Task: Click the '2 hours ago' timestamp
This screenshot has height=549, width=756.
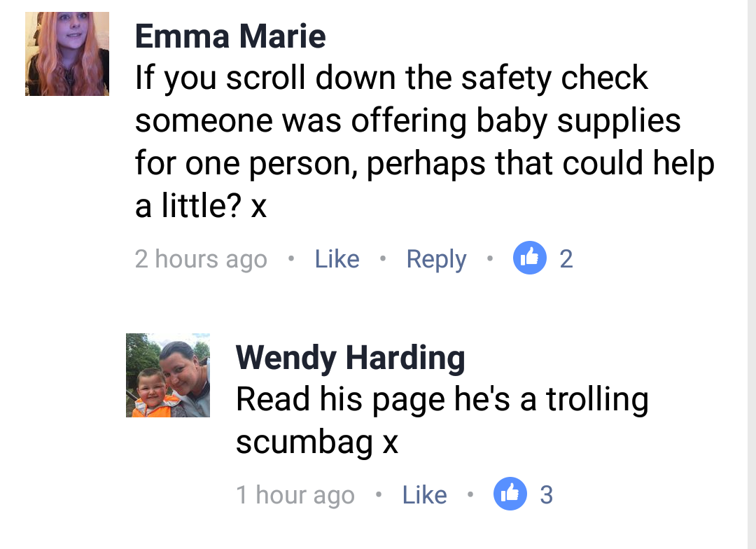Action: 201,260
